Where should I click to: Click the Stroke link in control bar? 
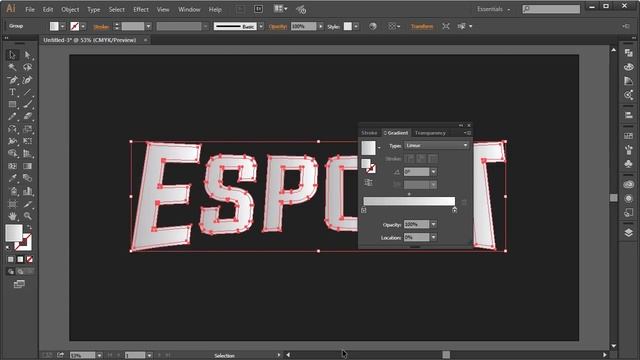tap(101, 27)
